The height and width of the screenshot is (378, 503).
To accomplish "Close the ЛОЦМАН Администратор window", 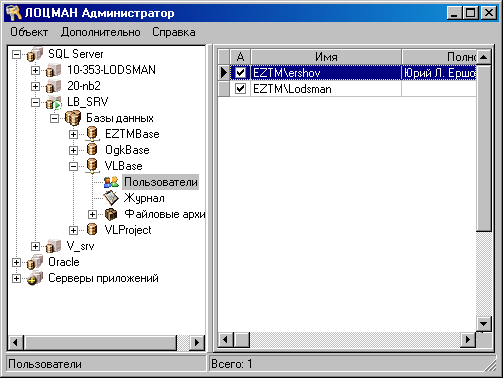I will tap(489, 13).
